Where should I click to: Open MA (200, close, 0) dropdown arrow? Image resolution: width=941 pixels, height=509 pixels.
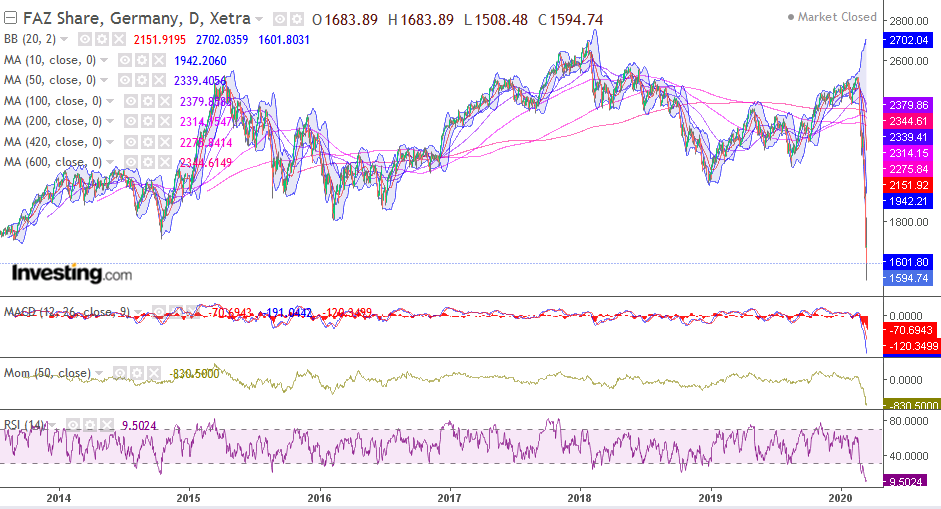coord(110,121)
